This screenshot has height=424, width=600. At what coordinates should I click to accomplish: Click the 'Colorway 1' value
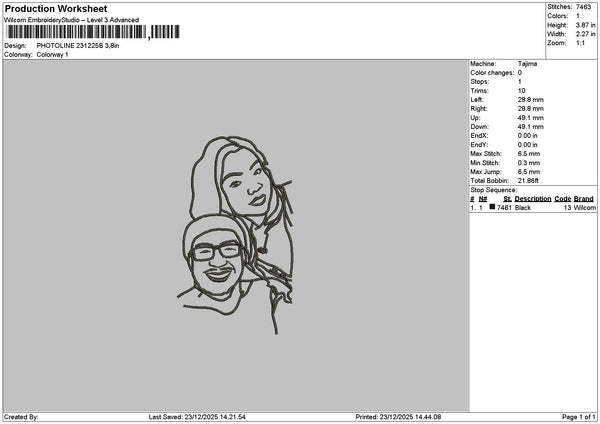[x=52, y=55]
